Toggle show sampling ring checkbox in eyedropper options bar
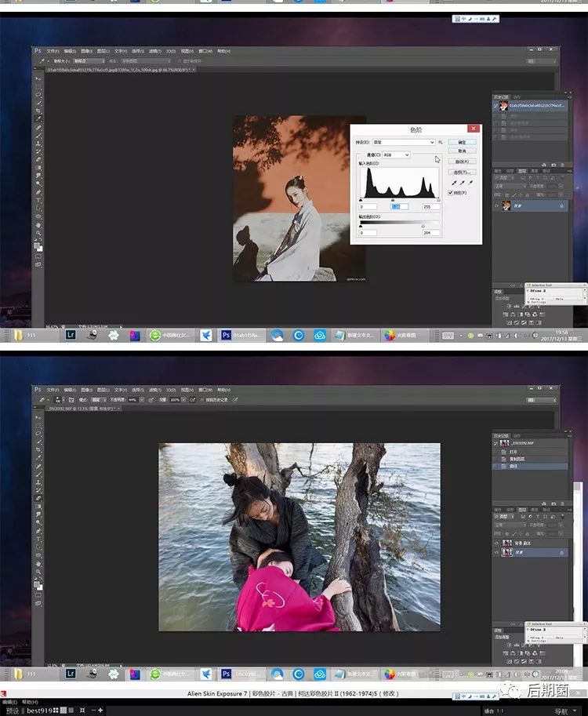 pos(179,61)
